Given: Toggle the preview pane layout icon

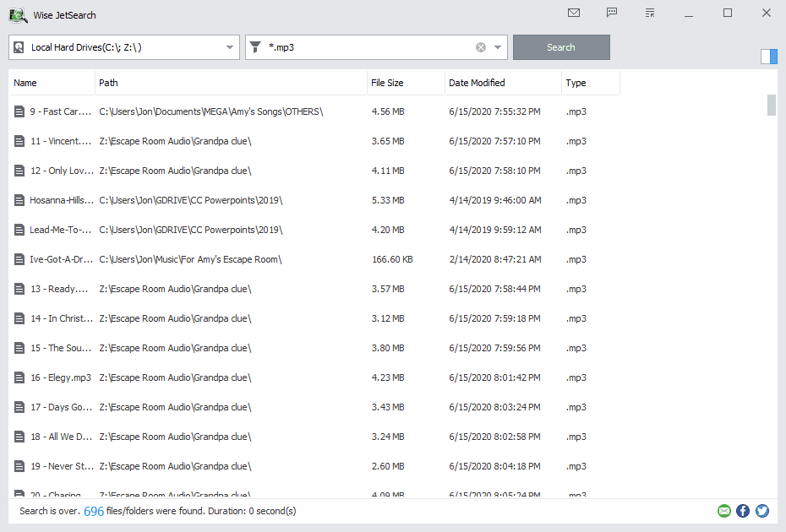Looking at the screenshot, I should point(769,56).
